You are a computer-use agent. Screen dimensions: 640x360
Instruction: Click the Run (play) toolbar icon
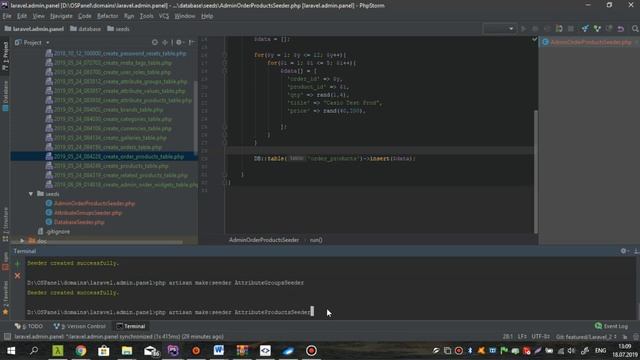(523, 29)
